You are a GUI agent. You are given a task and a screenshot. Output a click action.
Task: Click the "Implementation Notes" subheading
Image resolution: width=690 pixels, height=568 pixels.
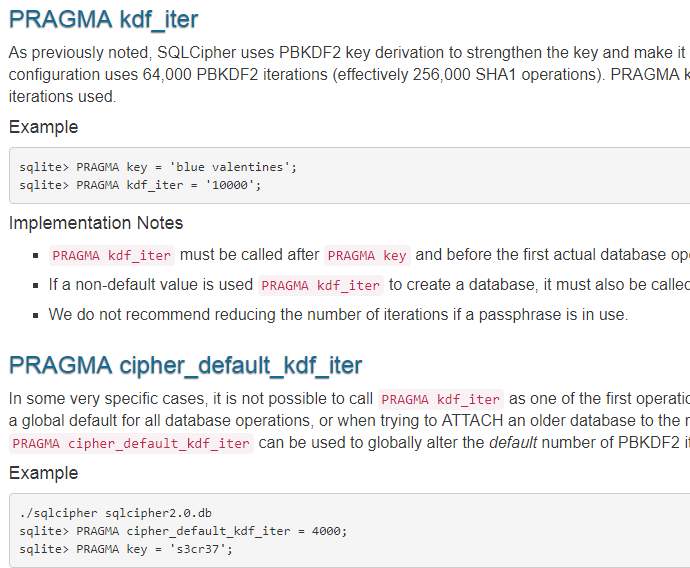96,223
